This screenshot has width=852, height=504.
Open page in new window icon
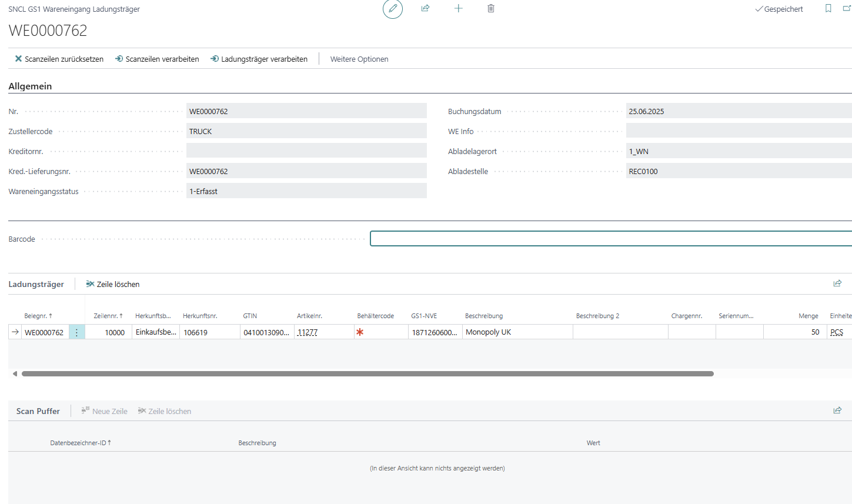pyautogui.click(x=847, y=8)
